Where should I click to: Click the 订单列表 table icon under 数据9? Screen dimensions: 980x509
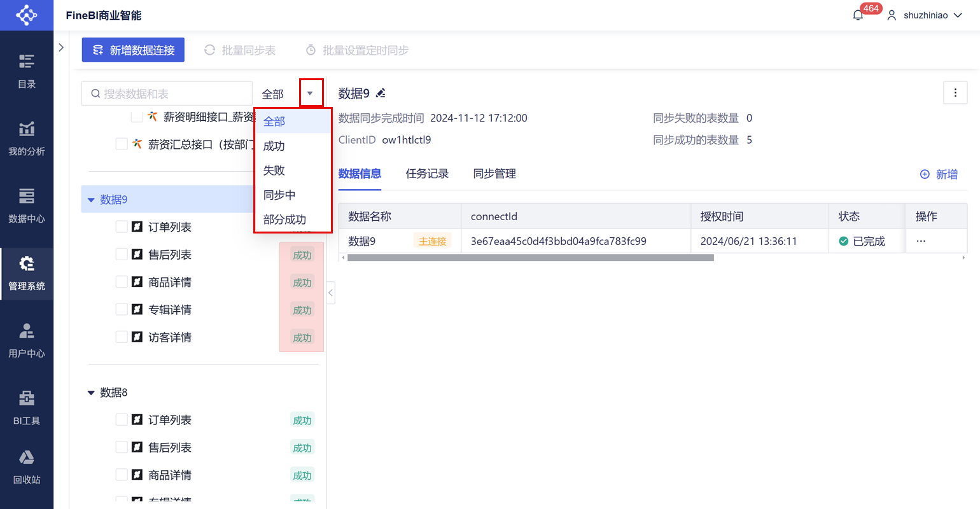(137, 227)
